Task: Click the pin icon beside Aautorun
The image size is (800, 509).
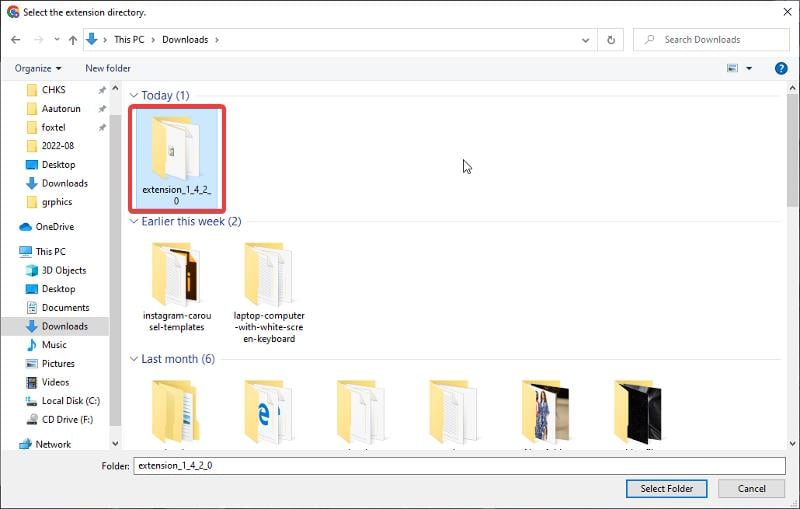Action: click(x=102, y=109)
